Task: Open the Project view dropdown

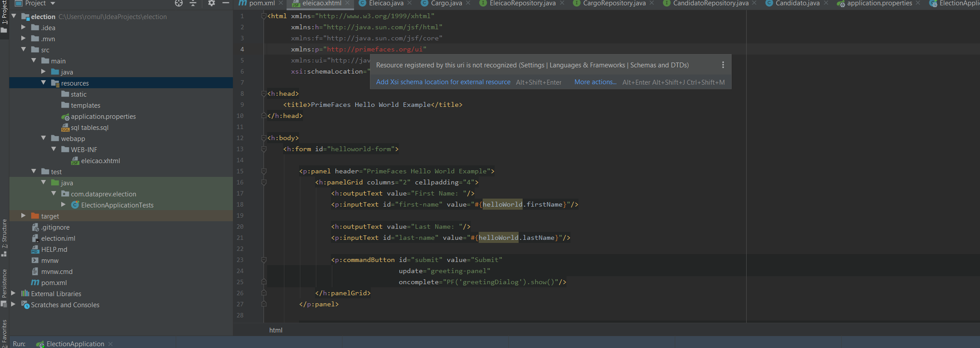Action: click(53, 3)
